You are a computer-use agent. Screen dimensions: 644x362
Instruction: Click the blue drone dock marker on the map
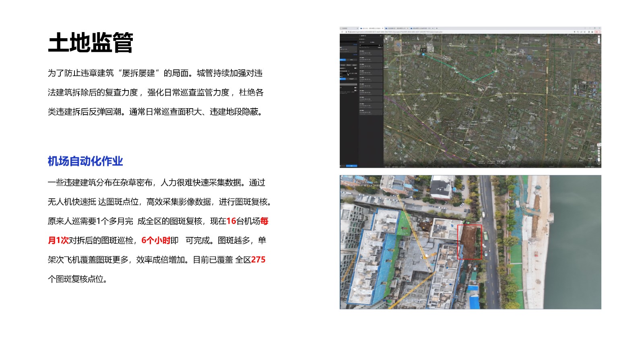(423, 54)
